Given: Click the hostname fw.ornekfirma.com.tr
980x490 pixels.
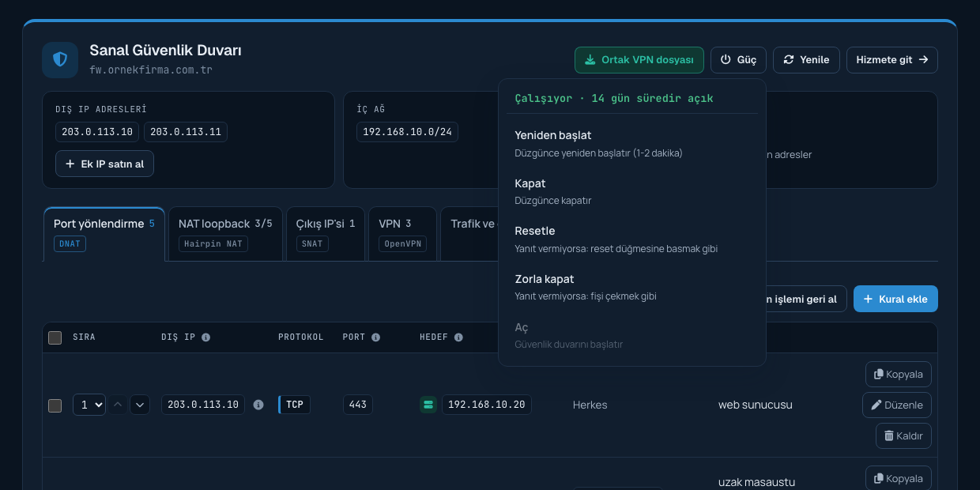Looking at the screenshot, I should pos(151,70).
